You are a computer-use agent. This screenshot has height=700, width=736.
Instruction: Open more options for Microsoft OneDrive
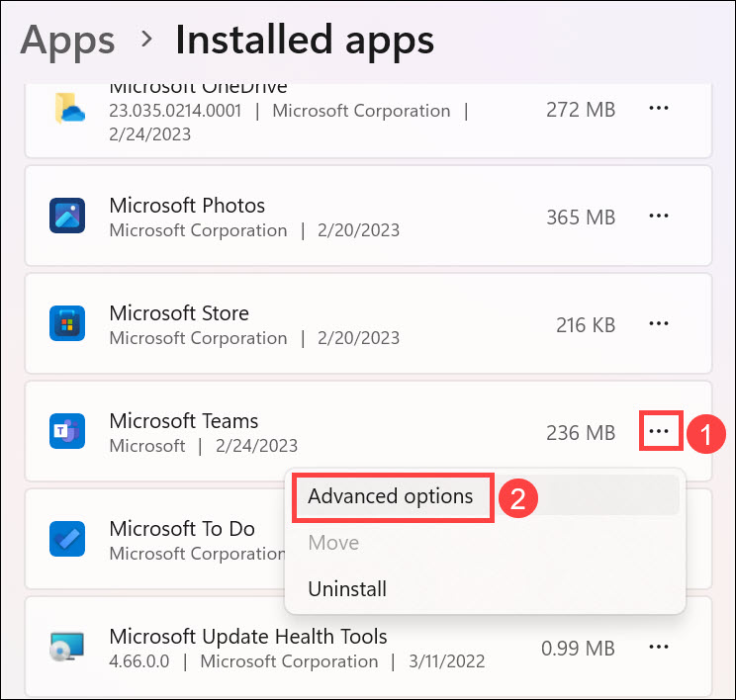tap(659, 109)
